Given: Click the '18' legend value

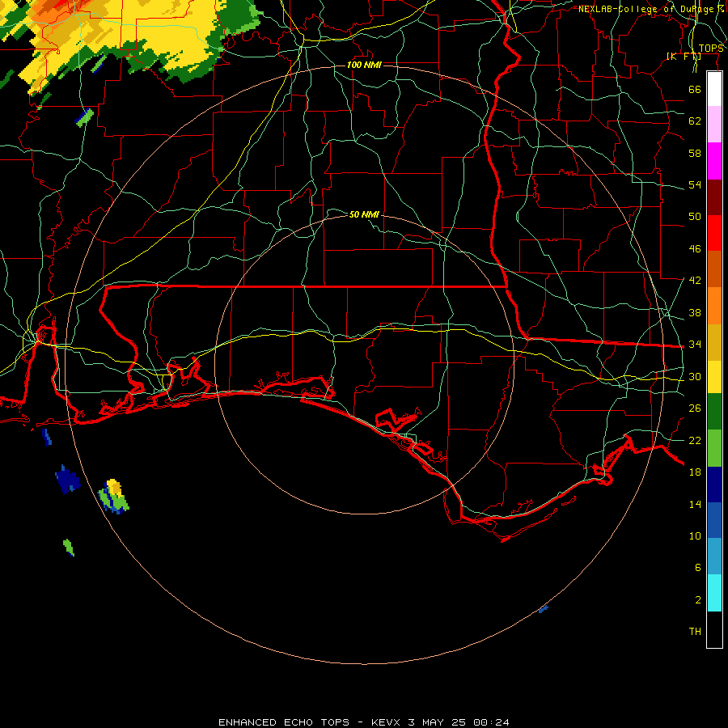Looking at the screenshot, I should click(695, 472).
